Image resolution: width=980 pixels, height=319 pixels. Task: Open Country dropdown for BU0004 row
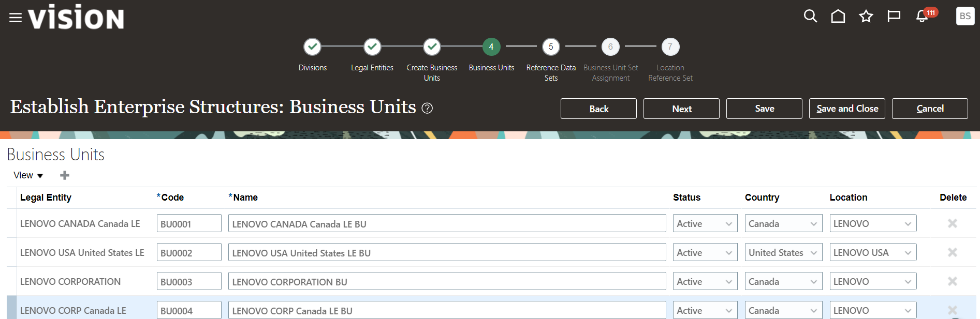tap(784, 310)
